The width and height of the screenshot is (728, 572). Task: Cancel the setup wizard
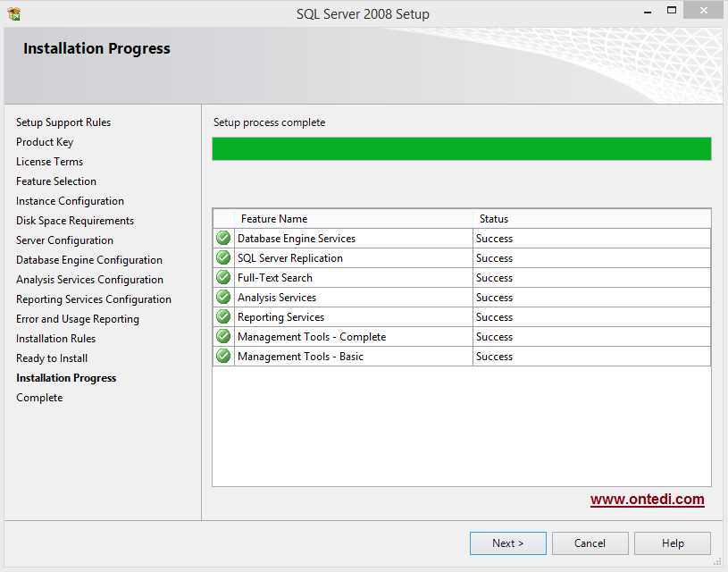pos(590,543)
